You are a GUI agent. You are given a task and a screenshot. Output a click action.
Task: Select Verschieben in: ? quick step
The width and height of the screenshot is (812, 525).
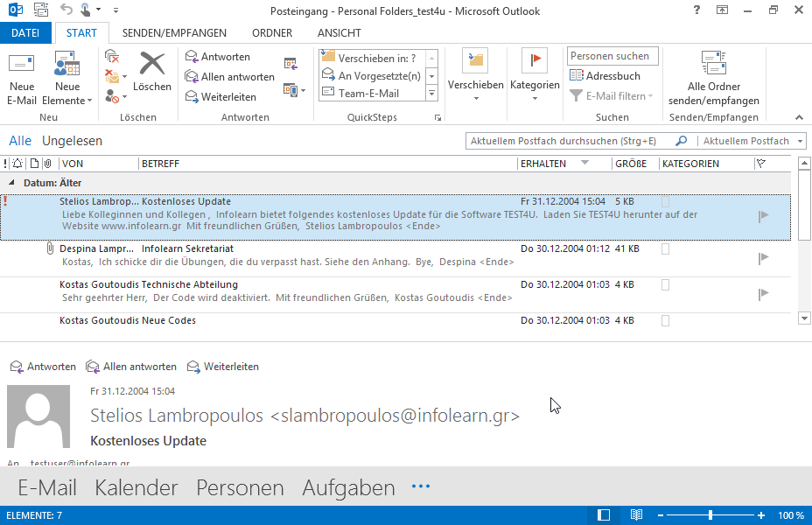tap(372, 58)
